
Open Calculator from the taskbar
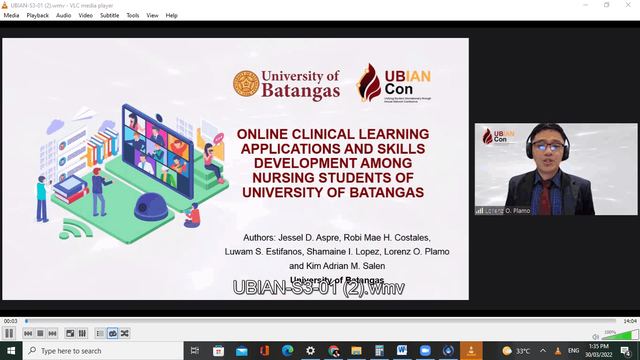click(x=379, y=351)
